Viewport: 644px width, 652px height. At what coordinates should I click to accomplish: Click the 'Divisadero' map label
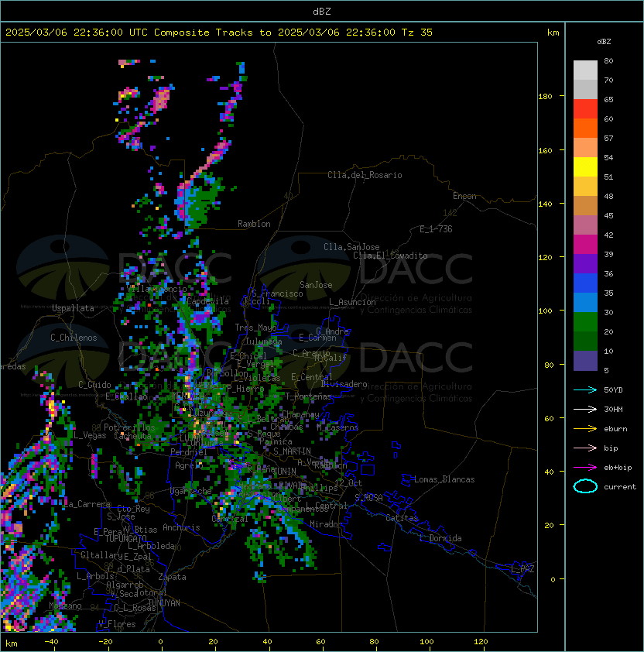pos(344,384)
